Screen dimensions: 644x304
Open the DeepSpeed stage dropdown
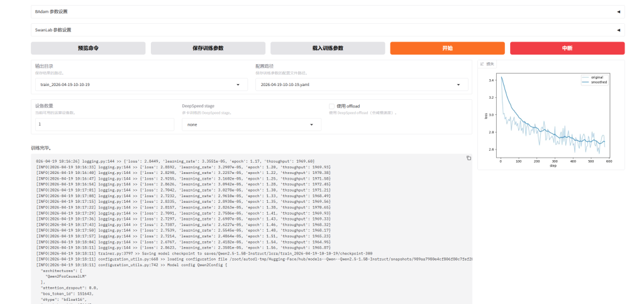252,124
